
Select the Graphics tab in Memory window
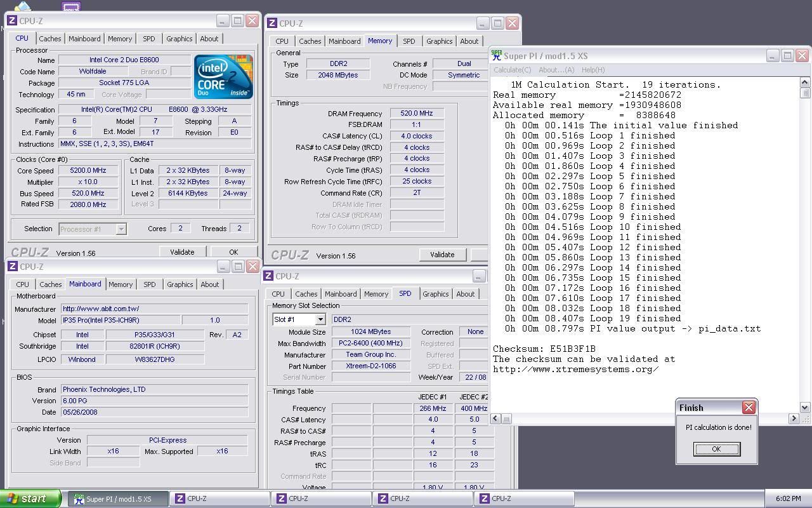[439, 41]
